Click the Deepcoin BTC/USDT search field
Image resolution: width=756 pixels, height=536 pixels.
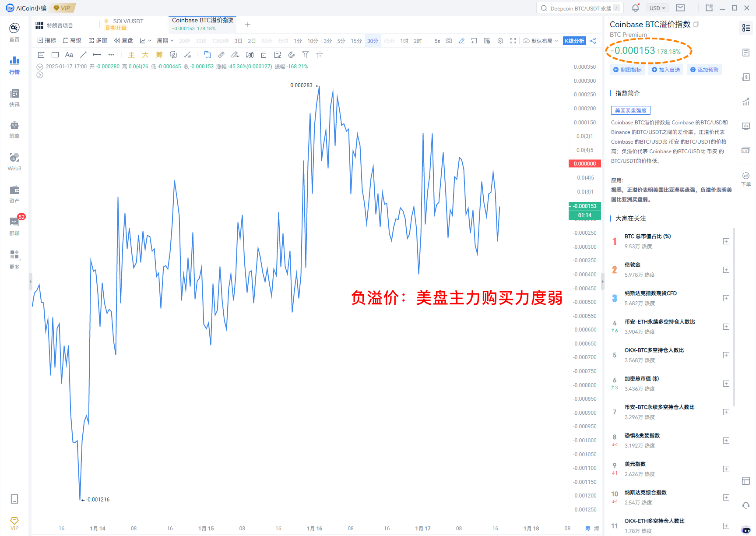tap(580, 8)
